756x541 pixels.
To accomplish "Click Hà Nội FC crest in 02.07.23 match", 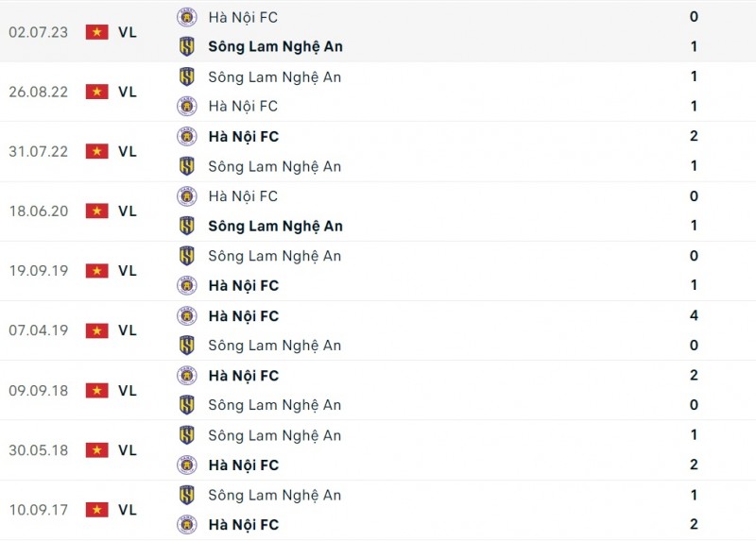I will click(x=187, y=17).
